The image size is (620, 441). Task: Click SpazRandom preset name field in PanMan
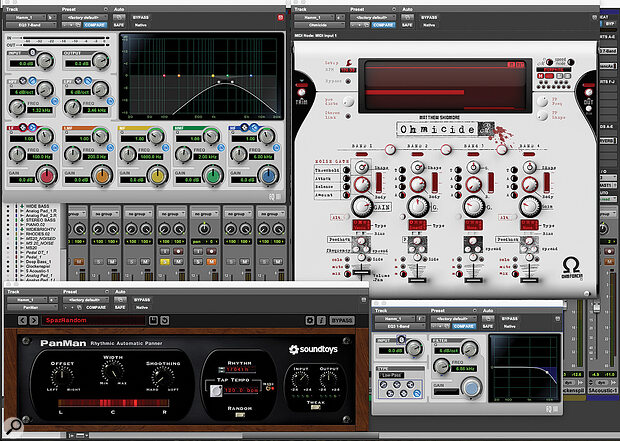click(x=93, y=320)
